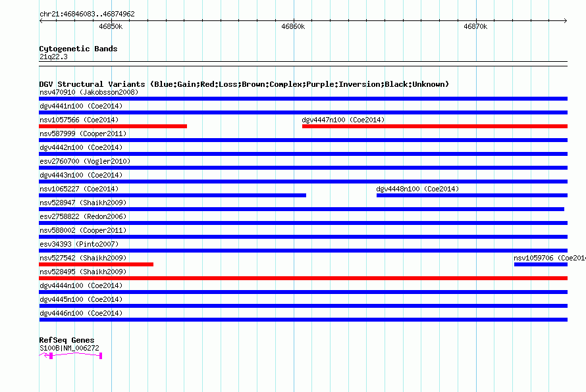This screenshot has width=586, height=392.
Task: Select the blue bar under dgv4441n100
Action: [303, 112]
